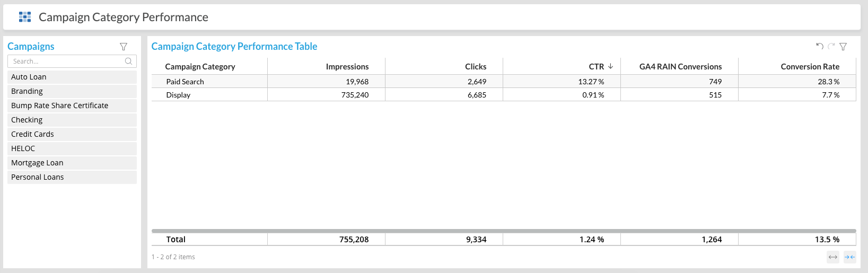The image size is (868, 273).
Task: Select the Branding campaign filter
Action: [x=27, y=91]
